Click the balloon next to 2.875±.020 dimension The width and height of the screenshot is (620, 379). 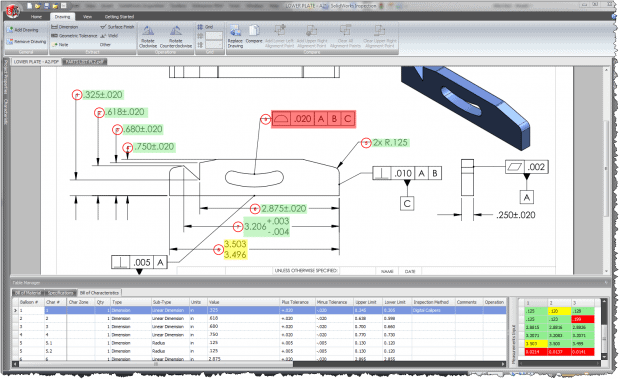pyautogui.click(x=255, y=209)
